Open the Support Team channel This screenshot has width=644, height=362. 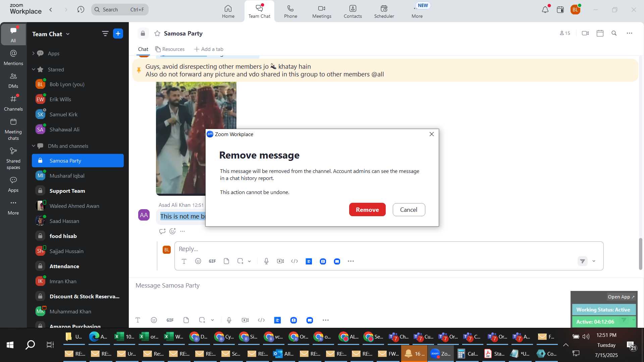(78, 191)
